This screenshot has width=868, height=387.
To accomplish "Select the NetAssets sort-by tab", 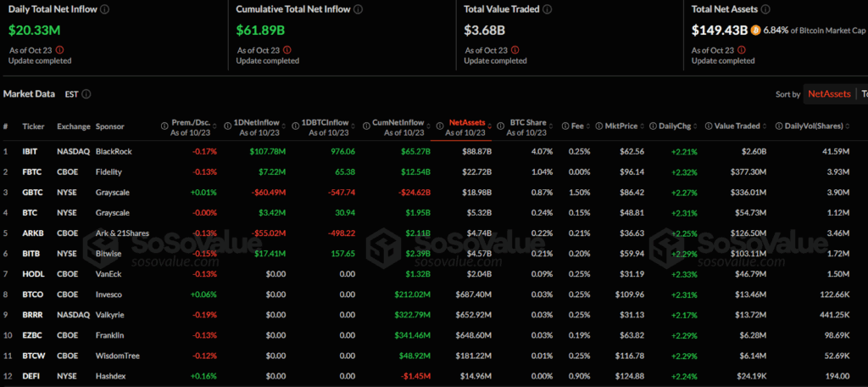I will [830, 93].
